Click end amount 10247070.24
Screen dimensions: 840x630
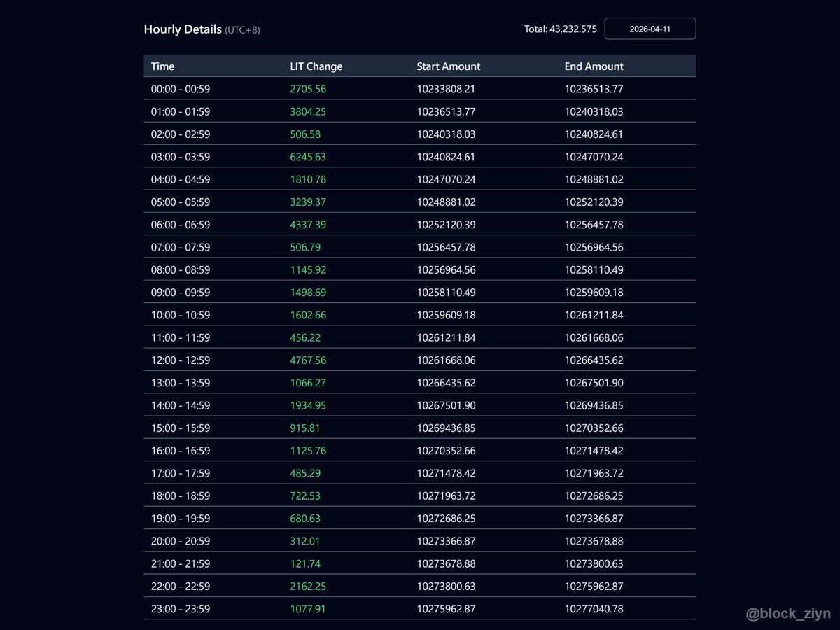click(x=594, y=157)
